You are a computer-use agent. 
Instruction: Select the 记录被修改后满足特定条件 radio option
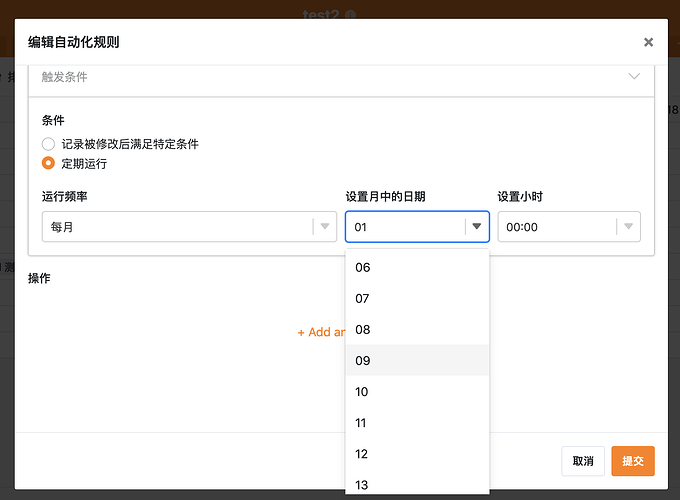coord(48,144)
